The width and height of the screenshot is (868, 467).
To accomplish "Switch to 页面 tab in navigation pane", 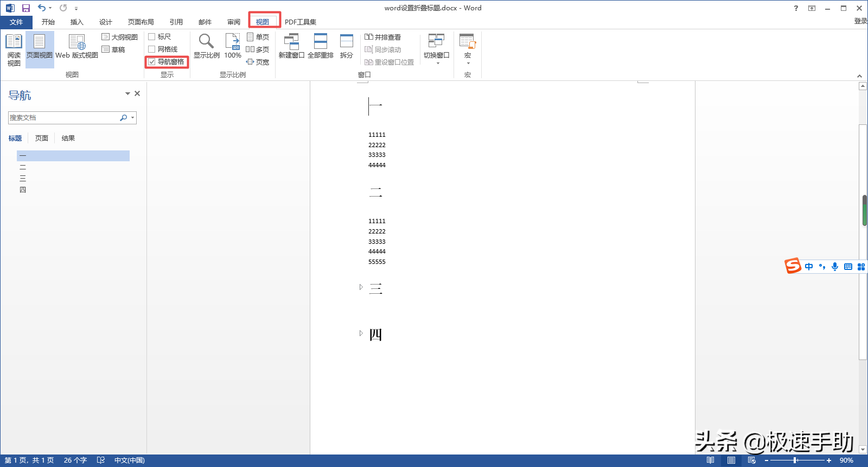I will click(42, 138).
